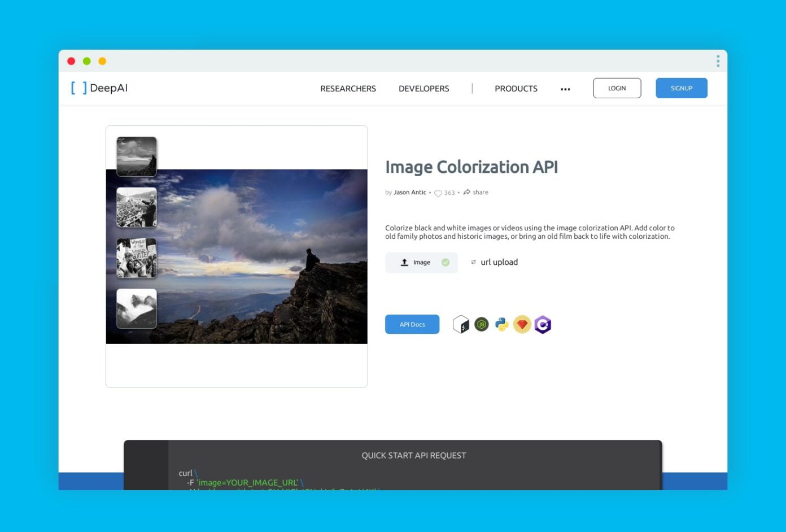This screenshot has width=786, height=532.
Task: Open the PRODUCTS menu
Action: [516, 89]
